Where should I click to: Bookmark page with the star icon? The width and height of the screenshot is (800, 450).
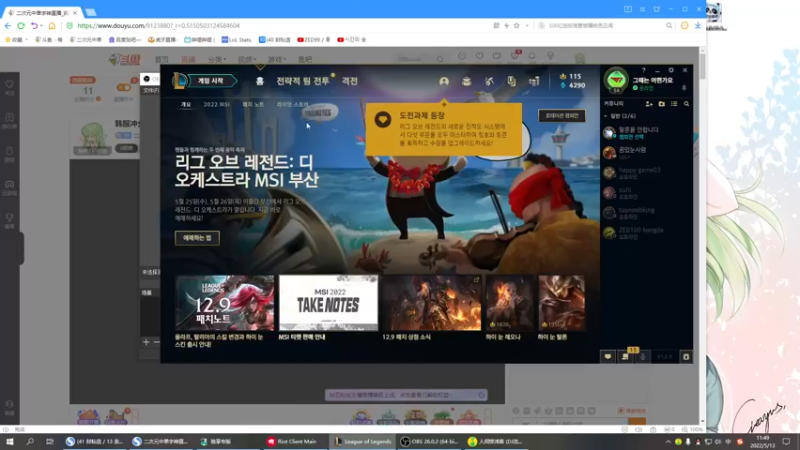tap(516, 26)
